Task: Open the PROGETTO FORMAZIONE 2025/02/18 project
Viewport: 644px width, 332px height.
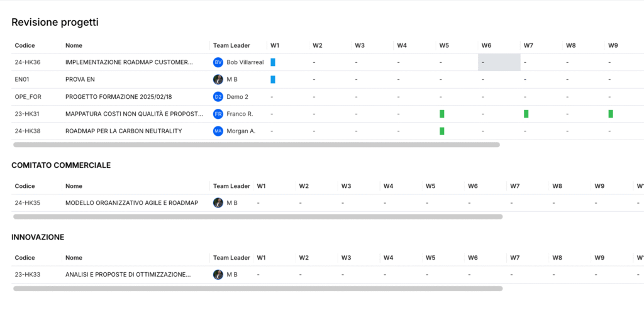Action: pyautogui.click(x=118, y=97)
